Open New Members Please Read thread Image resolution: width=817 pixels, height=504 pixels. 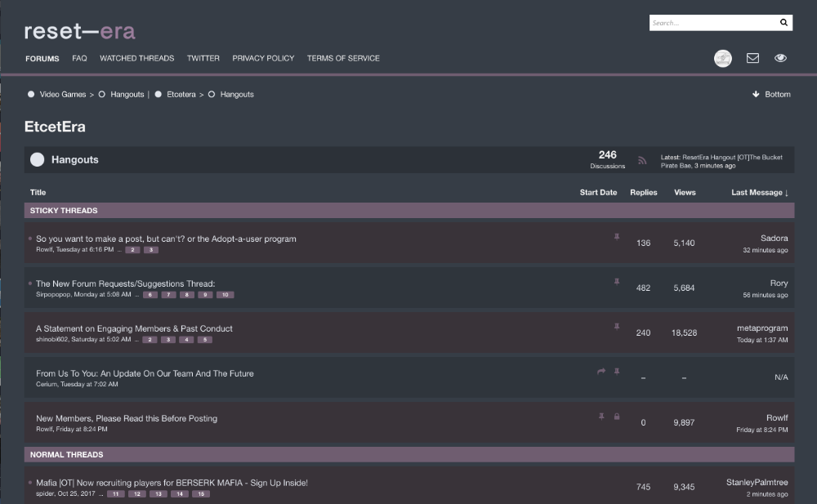tap(127, 418)
